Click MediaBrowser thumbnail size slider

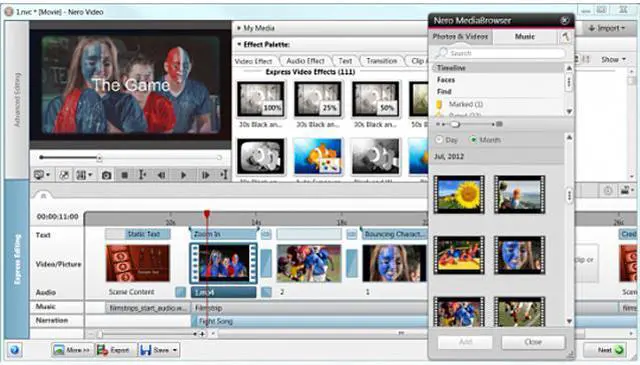click(x=455, y=124)
